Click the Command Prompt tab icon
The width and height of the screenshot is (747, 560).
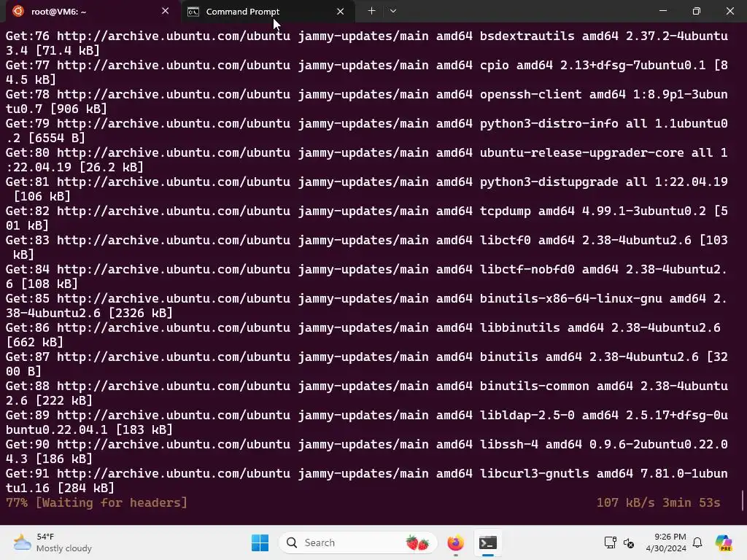(x=193, y=12)
